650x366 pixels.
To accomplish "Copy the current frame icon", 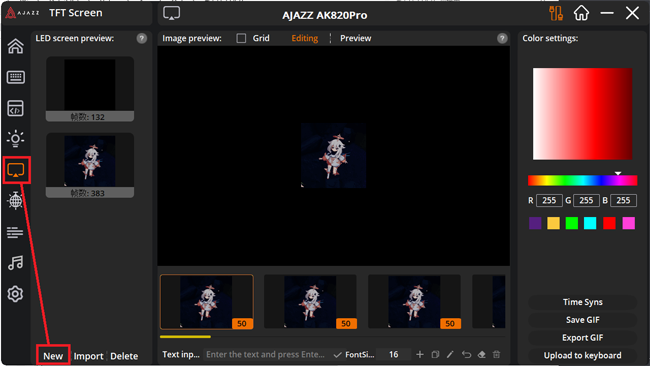I will [435, 354].
